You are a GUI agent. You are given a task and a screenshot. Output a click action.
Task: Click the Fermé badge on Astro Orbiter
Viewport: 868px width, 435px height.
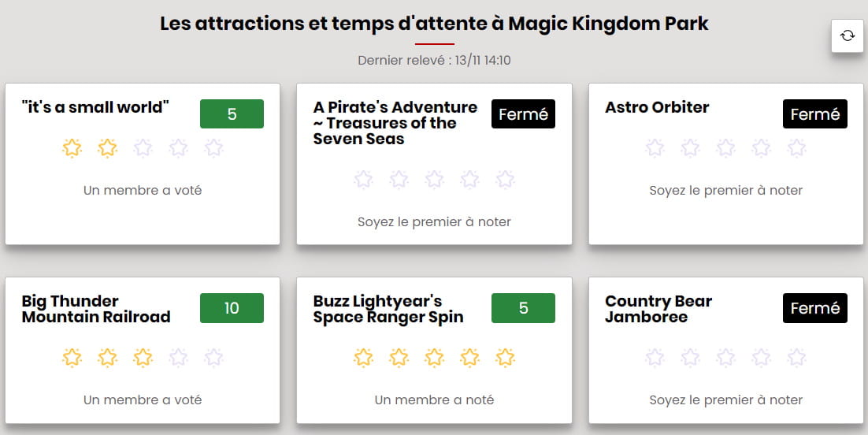point(814,114)
